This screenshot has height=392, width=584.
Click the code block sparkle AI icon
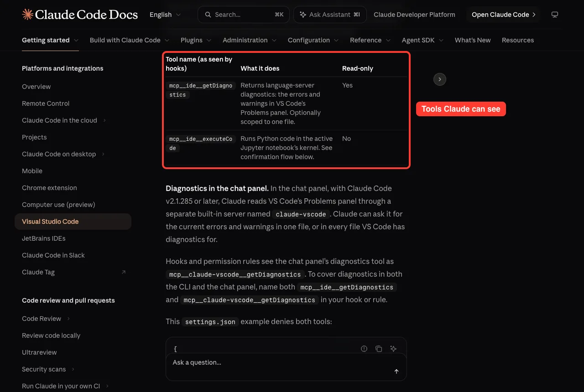[393, 349]
